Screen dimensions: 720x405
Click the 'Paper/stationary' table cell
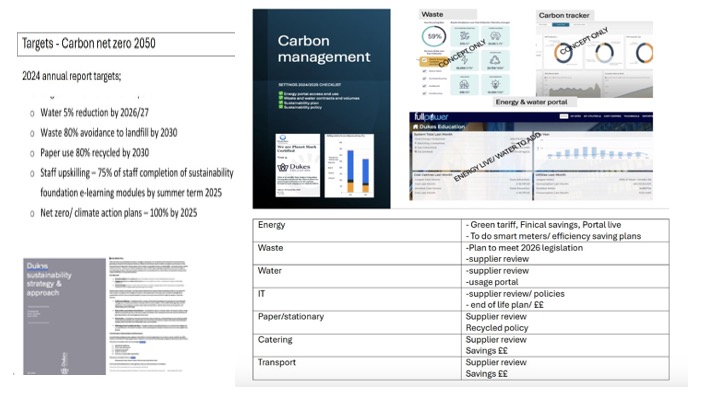[357, 322]
